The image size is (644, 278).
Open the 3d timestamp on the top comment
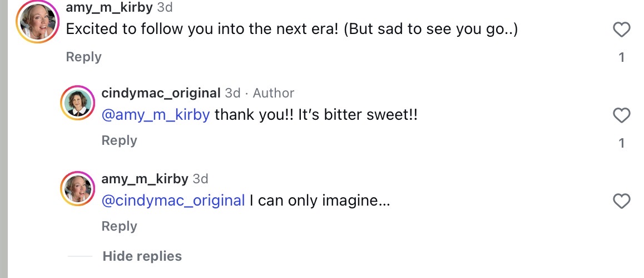click(165, 7)
